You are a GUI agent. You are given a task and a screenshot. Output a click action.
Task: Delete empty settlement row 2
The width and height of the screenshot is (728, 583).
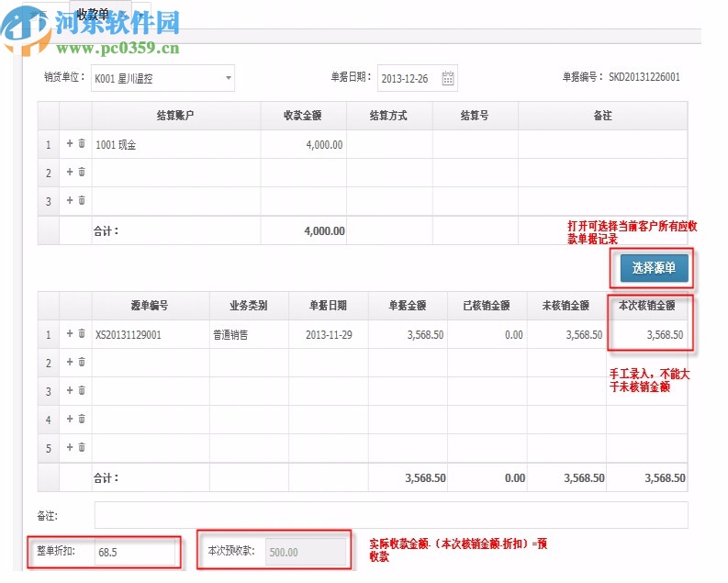point(82,173)
